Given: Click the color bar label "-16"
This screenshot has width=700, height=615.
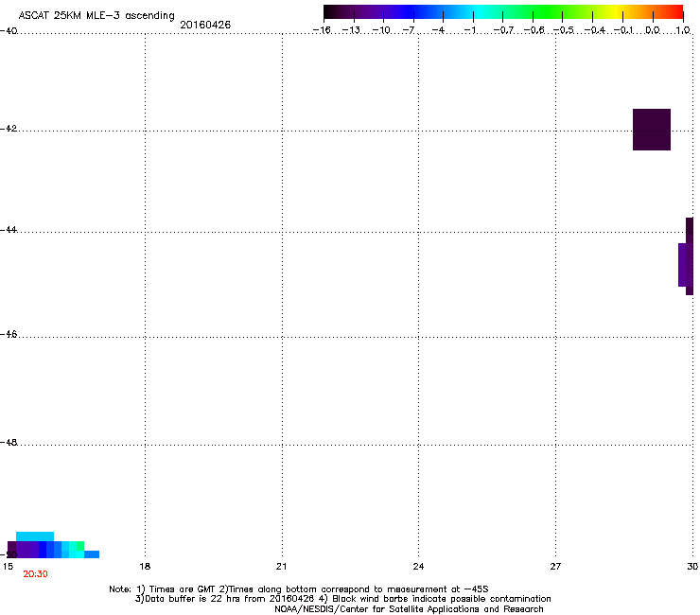Looking at the screenshot, I should point(322,30).
